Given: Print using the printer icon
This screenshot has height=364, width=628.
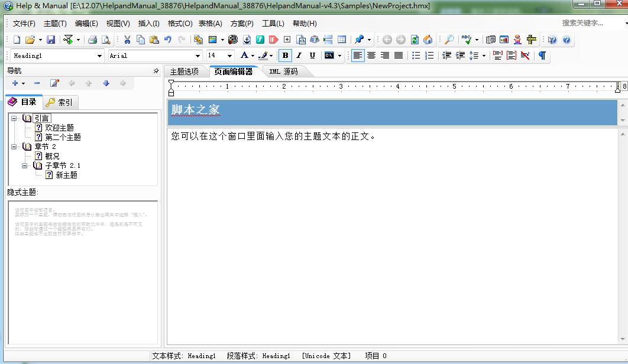Looking at the screenshot, I should point(93,40).
